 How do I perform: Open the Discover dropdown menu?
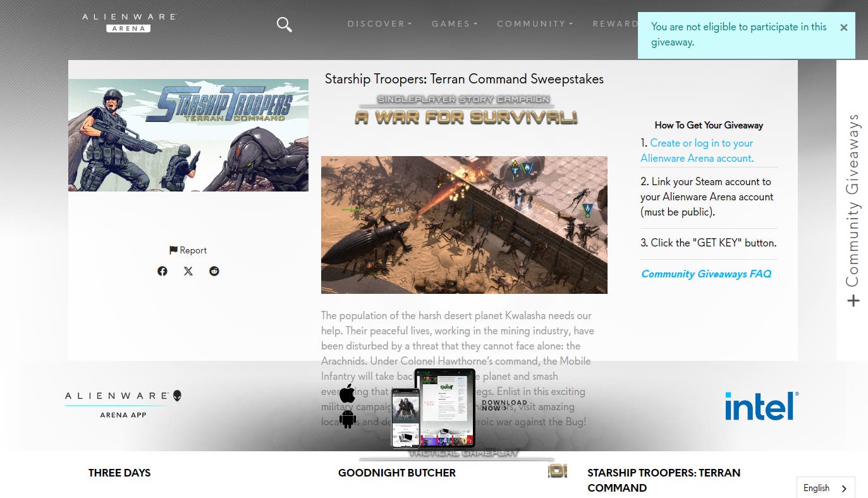(379, 24)
